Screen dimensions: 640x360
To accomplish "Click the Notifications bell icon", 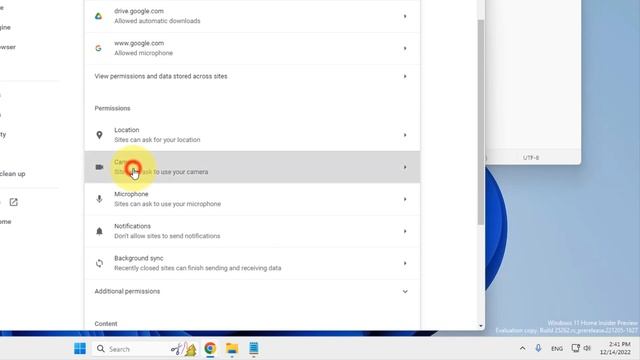I will 99,231.
